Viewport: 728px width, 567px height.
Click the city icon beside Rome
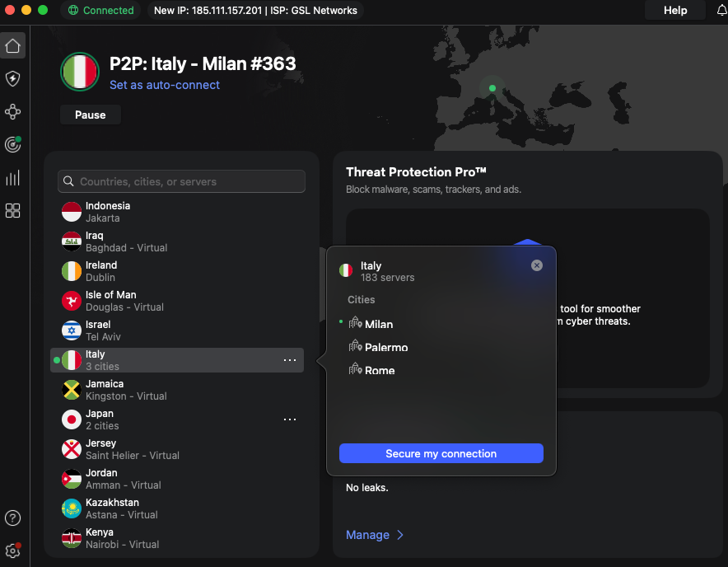tap(355, 369)
